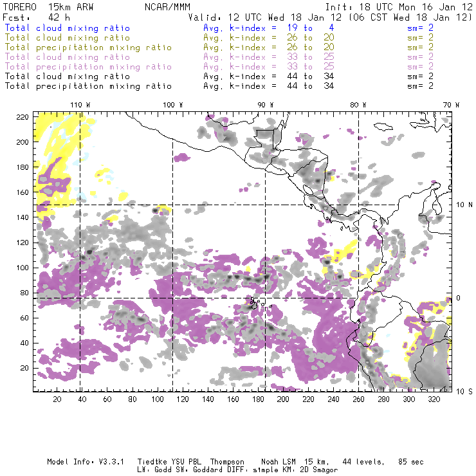This screenshot has height=476, width=476.
Task: Select the purple 'Total cloud mixing ratio' legend entry
Action: pos(68,57)
